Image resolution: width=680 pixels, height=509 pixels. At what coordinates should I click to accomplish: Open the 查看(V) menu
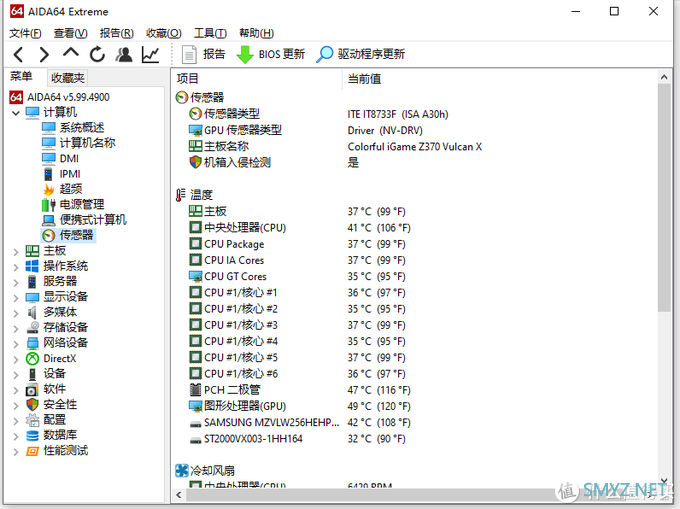tap(70, 33)
